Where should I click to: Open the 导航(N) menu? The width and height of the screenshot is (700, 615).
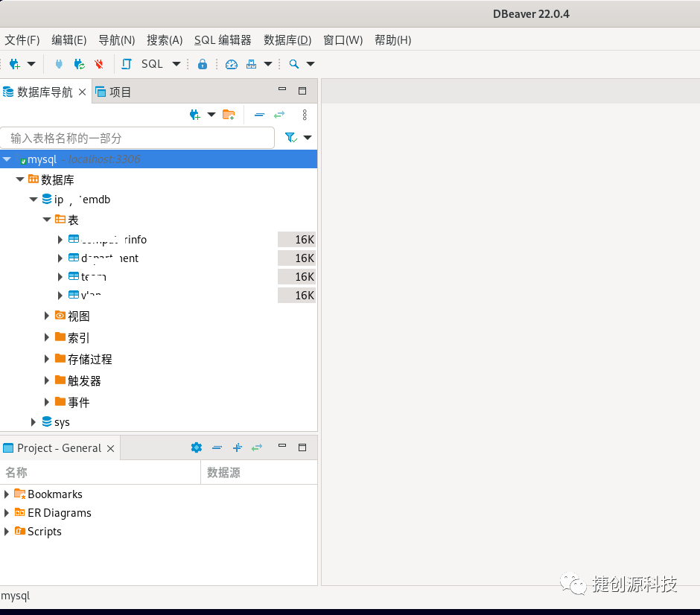(116, 40)
